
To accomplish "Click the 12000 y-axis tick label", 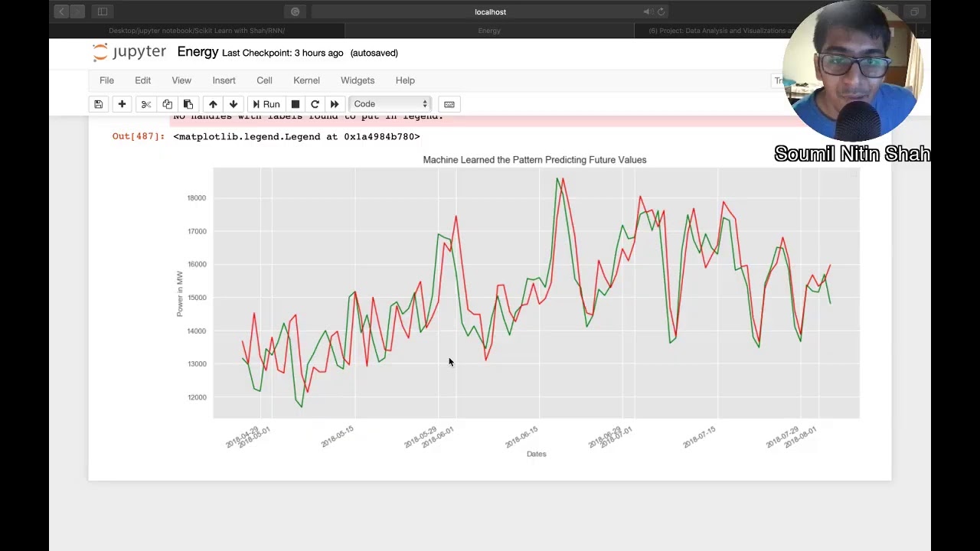I will pyautogui.click(x=196, y=397).
